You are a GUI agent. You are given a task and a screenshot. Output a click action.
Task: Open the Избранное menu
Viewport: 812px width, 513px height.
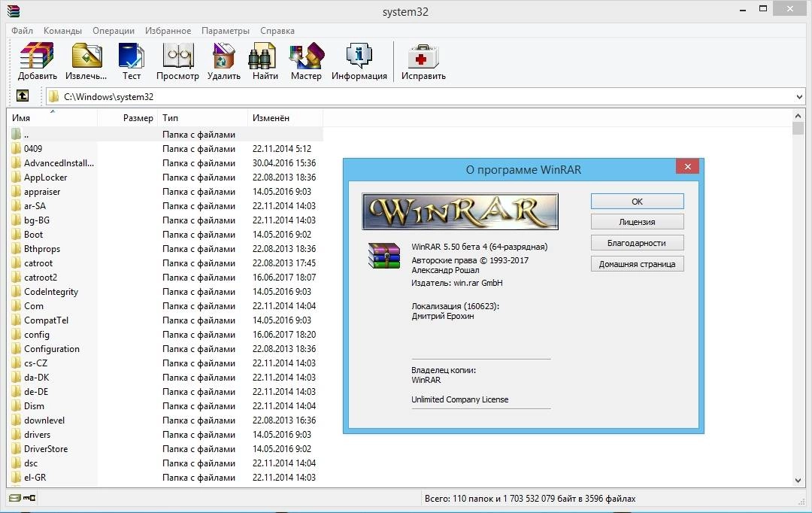[x=168, y=31]
